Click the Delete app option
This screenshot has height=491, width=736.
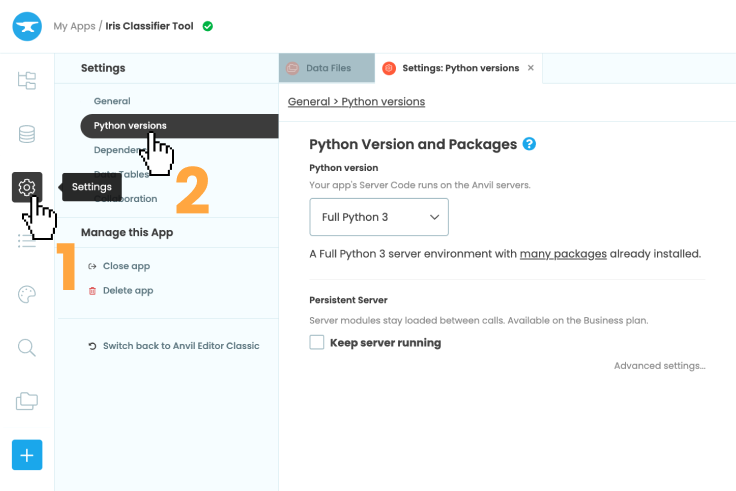click(127, 290)
